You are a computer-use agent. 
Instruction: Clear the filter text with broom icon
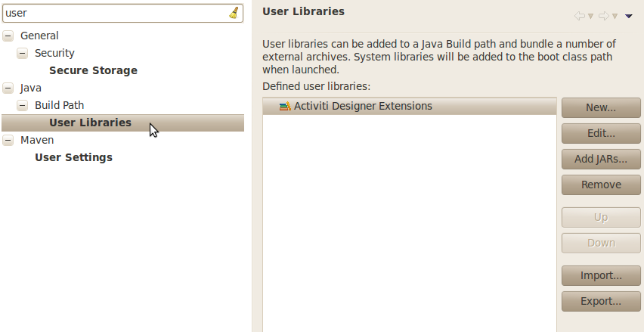234,13
